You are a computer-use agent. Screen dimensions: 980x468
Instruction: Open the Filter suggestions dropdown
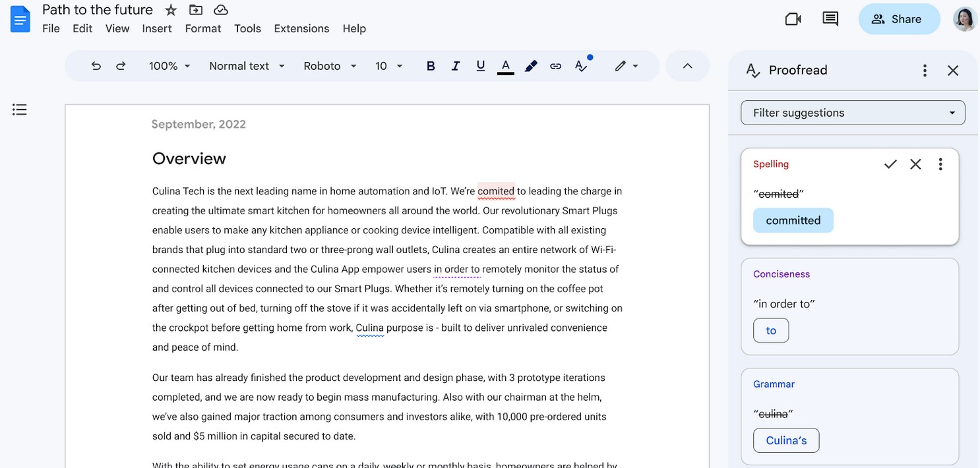[x=853, y=113]
